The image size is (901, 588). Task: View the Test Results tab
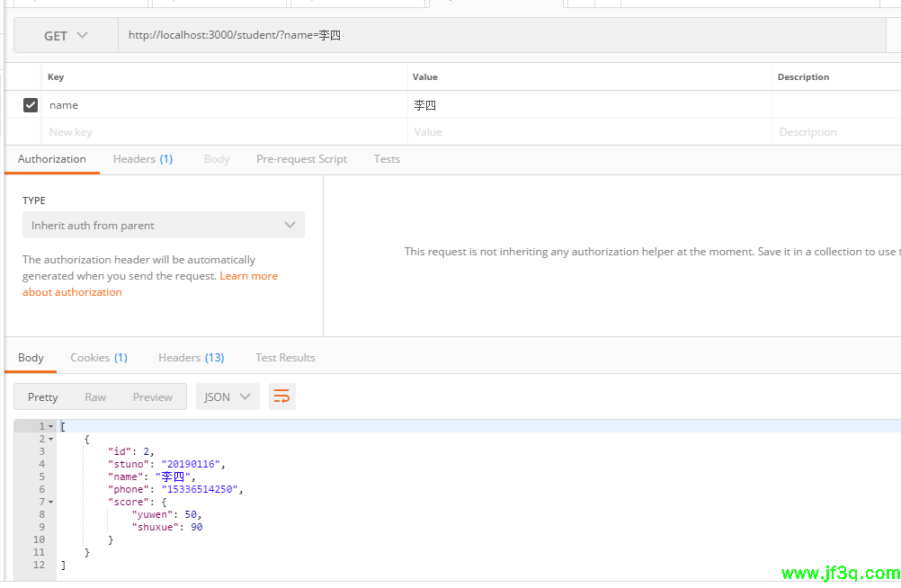pos(285,358)
